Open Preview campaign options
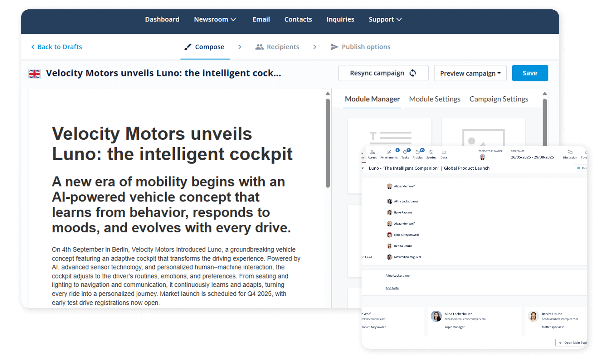 (470, 73)
